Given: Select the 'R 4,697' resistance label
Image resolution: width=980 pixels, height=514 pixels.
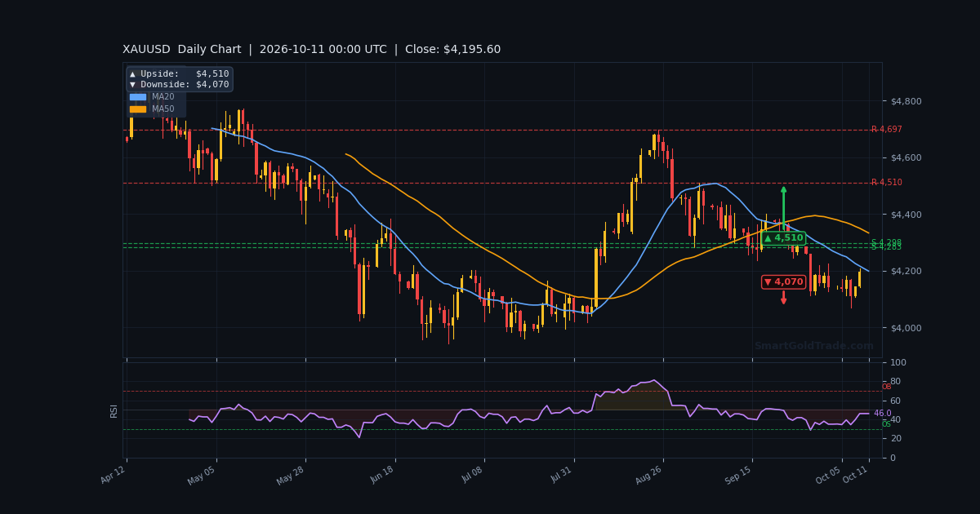Looking at the screenshot, I should click(x=886, y=130).
